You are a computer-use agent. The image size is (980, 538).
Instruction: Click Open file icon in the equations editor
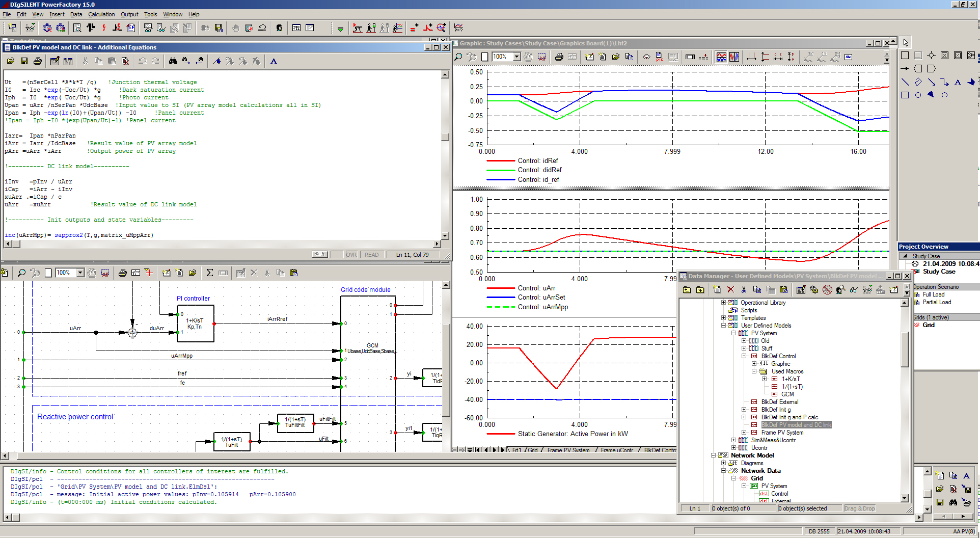(x=11, y=61)
